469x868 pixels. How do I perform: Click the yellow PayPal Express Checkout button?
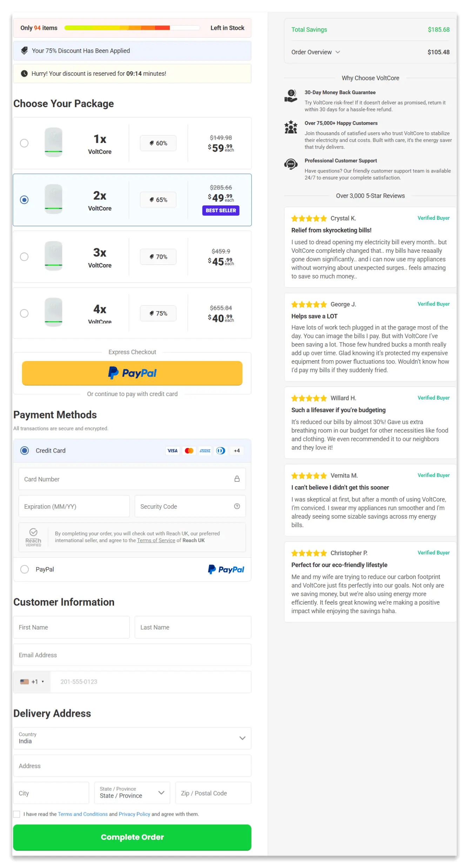point(132,373)
